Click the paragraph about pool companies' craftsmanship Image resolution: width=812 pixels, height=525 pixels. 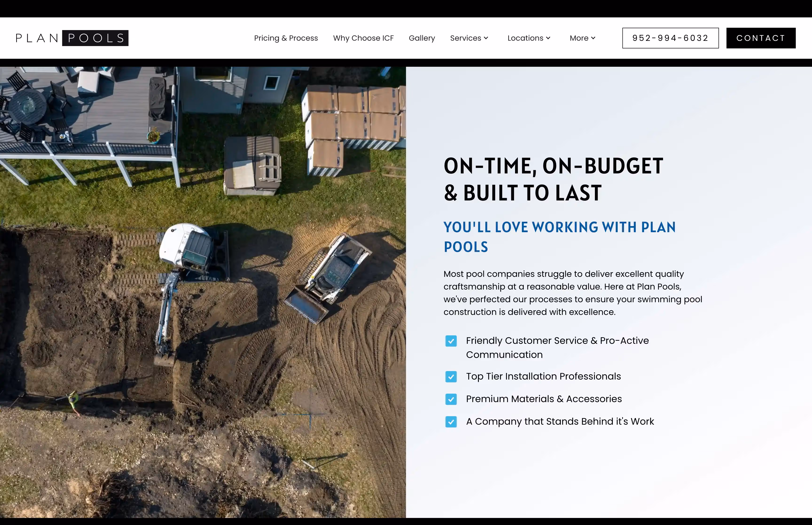(572, 293)
